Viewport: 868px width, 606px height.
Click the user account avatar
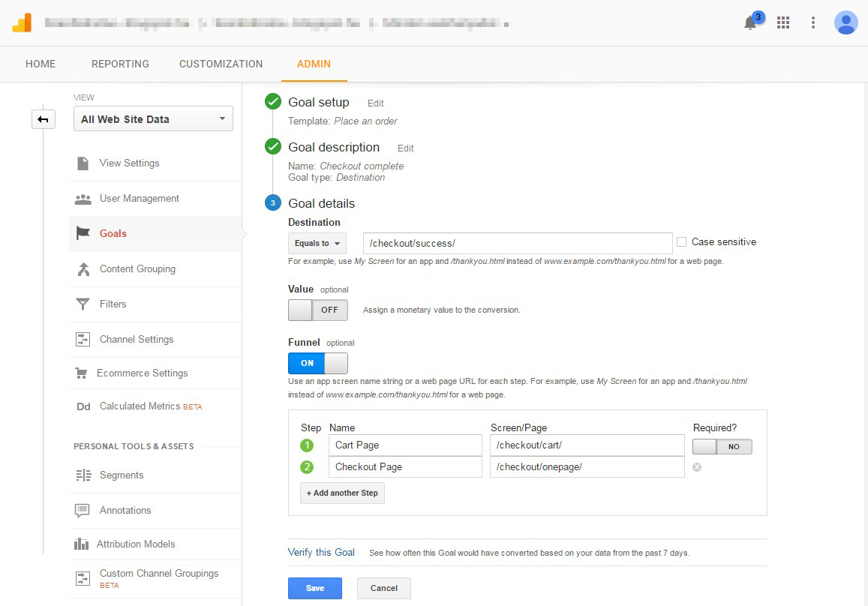(845, 22)
